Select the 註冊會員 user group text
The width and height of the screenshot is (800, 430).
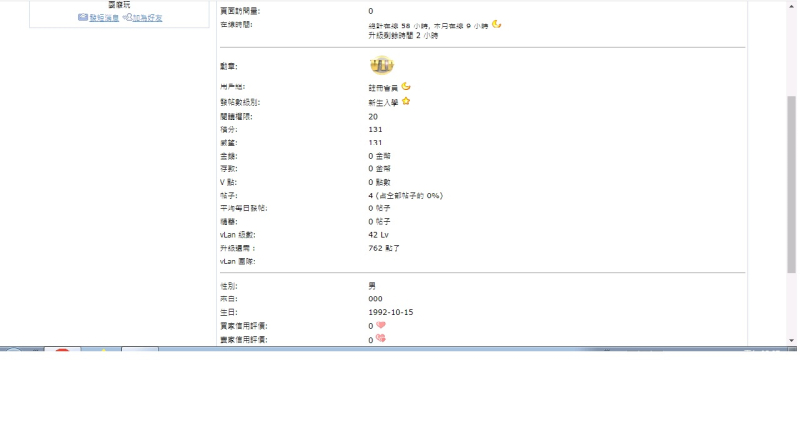(x=383, y=88)
